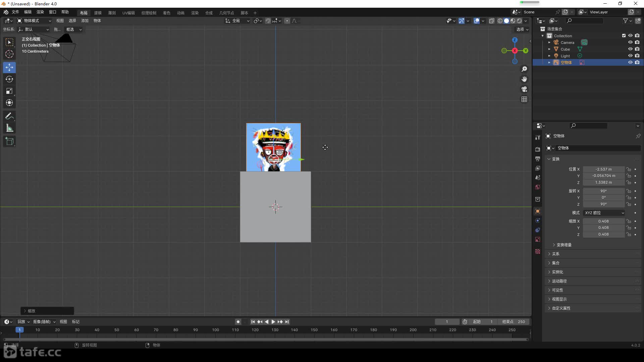Viewport: 644px width, 362px height.
Task: Click the pan hand viewport icon
Action: tap(524, 79)
